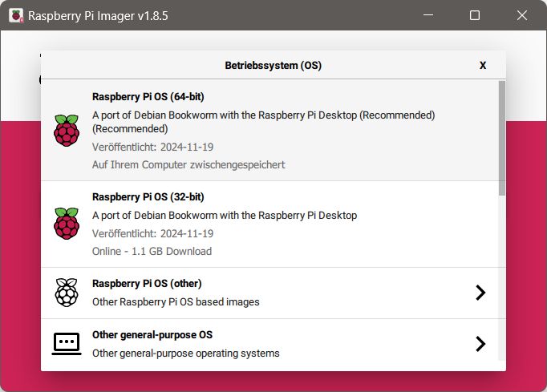This screenshot has width=547, height=392.
Task: Click the OS list scrollbar thumb
Action: (501, 138)
